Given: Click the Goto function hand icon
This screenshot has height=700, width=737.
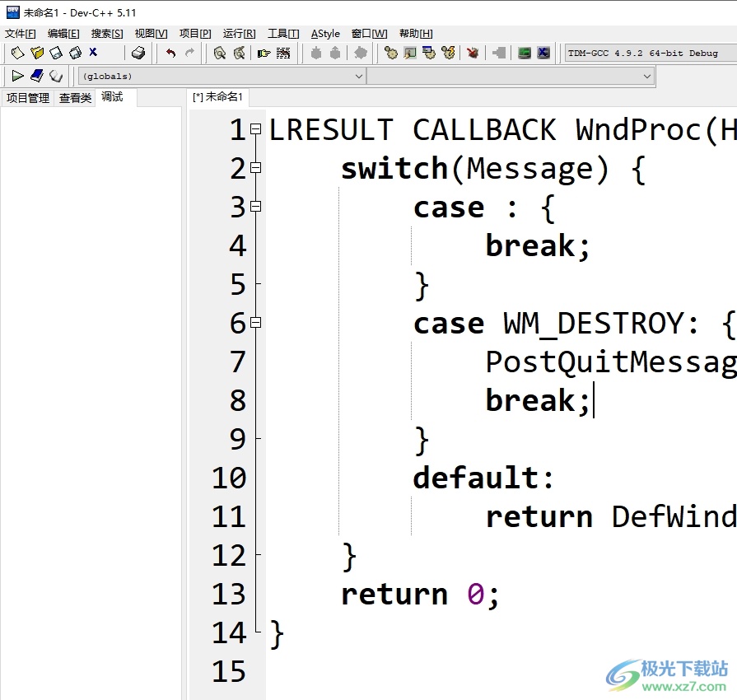Looking at the screenshot, I should 264,54.
